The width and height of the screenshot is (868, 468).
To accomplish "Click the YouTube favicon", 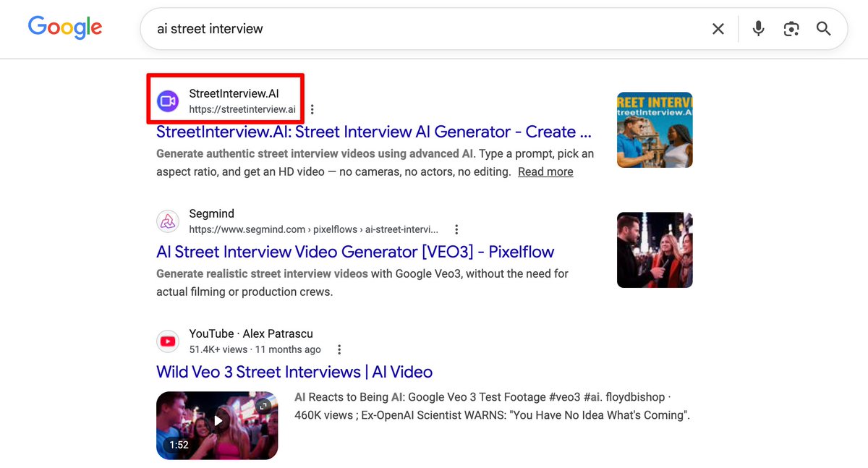I will tap(168, 341).
